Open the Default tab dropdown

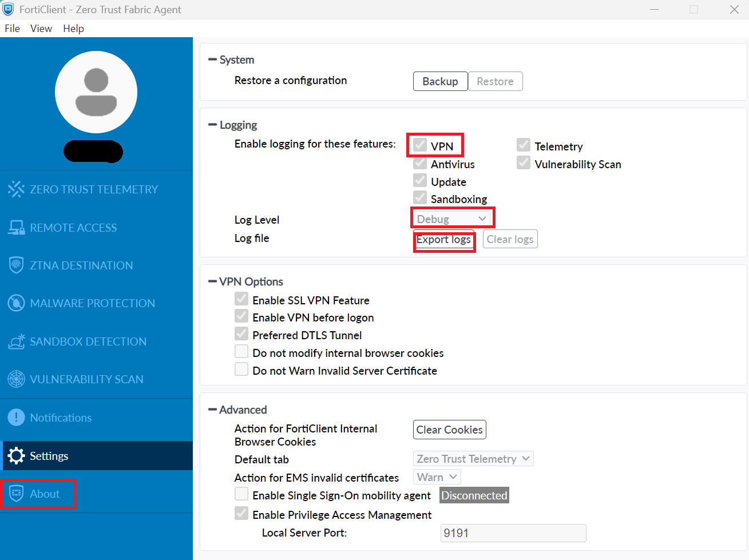point(473,459)
